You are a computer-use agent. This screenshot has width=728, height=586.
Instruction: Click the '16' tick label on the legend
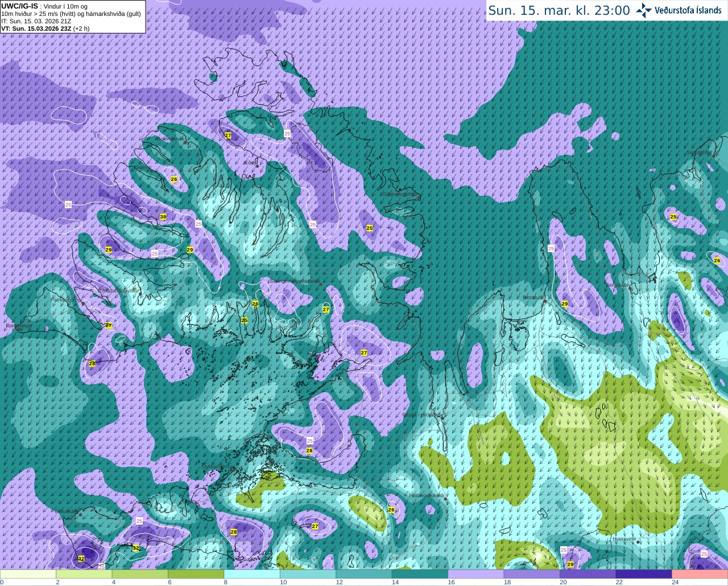451,582
